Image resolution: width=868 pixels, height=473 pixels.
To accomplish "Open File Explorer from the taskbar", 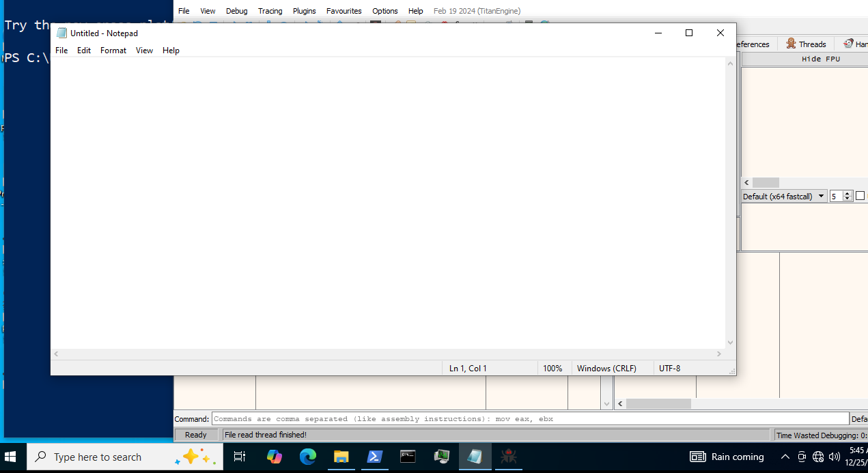I will coord(341,457).
